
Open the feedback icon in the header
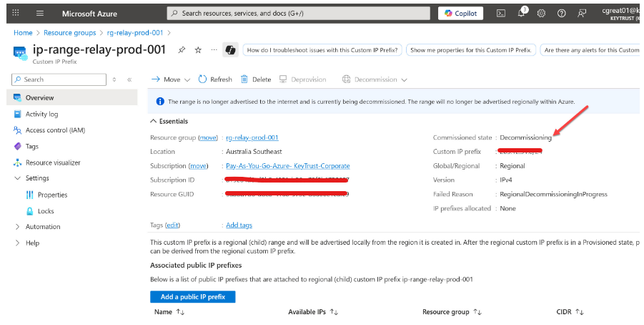tap(582, 13)
